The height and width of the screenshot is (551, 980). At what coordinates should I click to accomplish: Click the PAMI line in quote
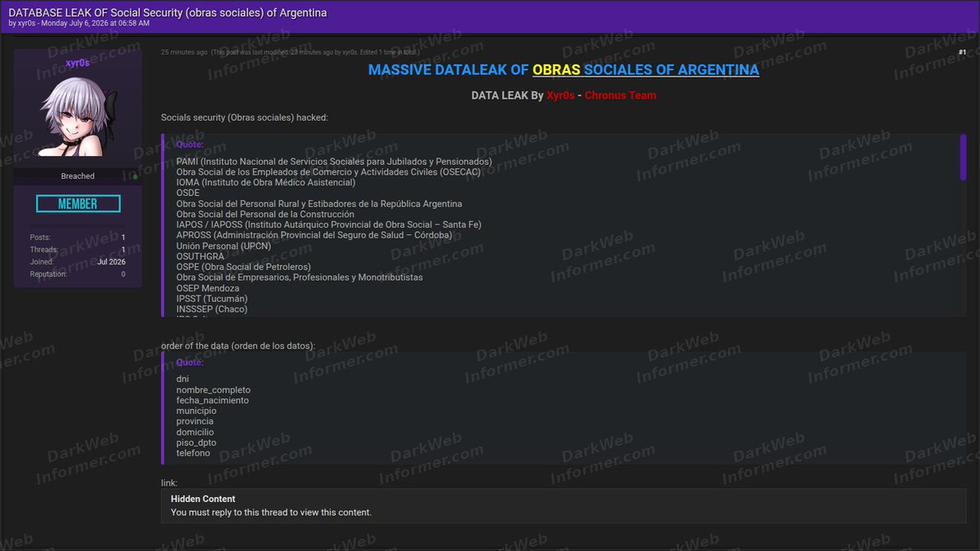[334, 162]
